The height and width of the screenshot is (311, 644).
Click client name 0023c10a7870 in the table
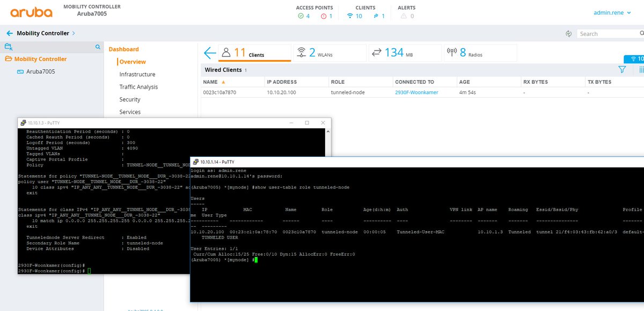pos(219,92)
